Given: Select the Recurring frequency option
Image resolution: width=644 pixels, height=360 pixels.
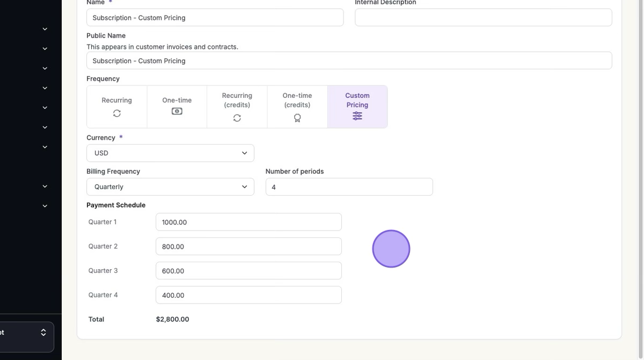Looking at the screenshot, I should (x=117, y=106).
